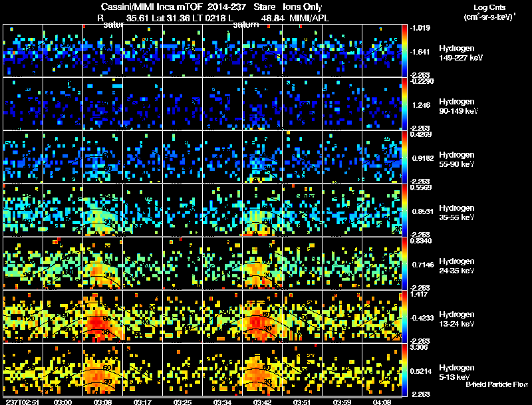Click the '0.8531' colorbar midpoint value

tap(423, 211)
